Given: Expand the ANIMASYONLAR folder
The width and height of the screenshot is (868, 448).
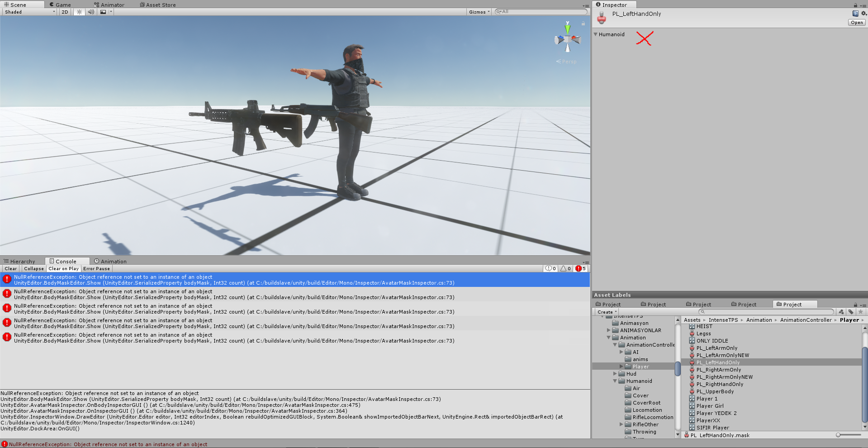Looking at the screenshot, I should pos(608,330).
